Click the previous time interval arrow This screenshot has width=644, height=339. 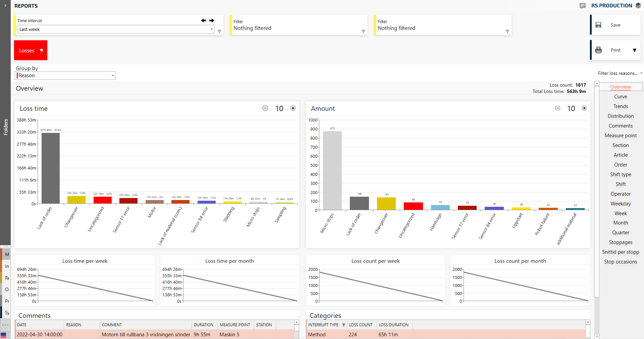(203, 20)
